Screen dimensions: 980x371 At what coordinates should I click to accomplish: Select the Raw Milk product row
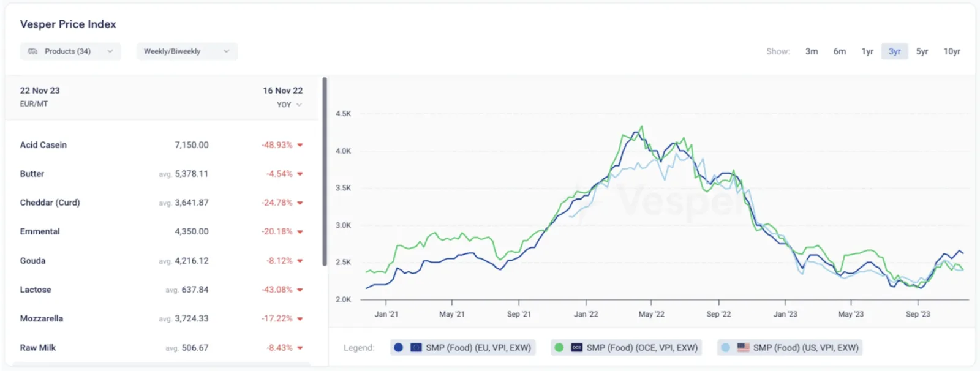pyautogui.click(x=162, y=348)
